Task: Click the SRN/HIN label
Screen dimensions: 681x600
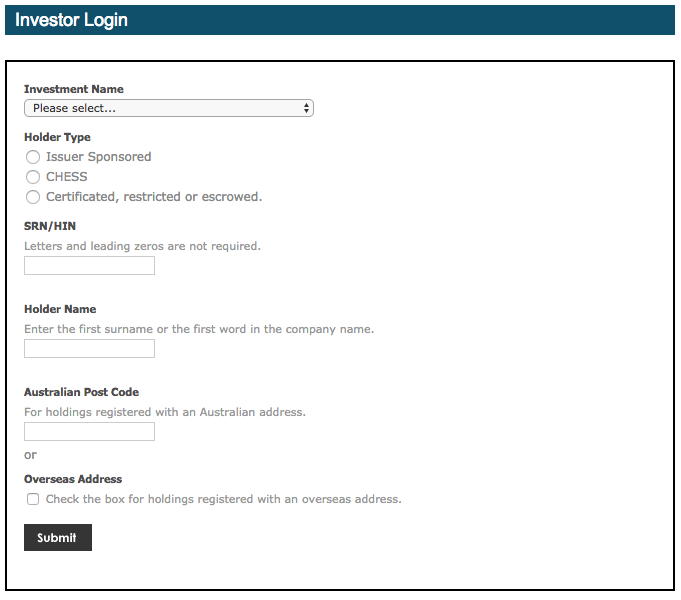Action: pyautogui.click(x=50, y=226)
